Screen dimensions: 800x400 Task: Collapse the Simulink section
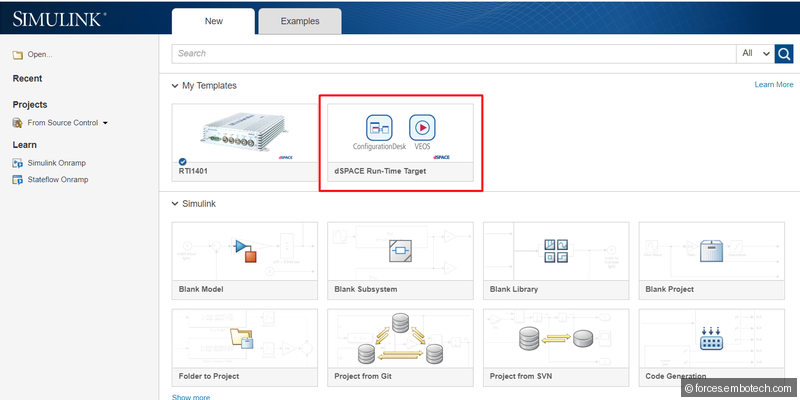pyautogui.click(x=175, y=204)
